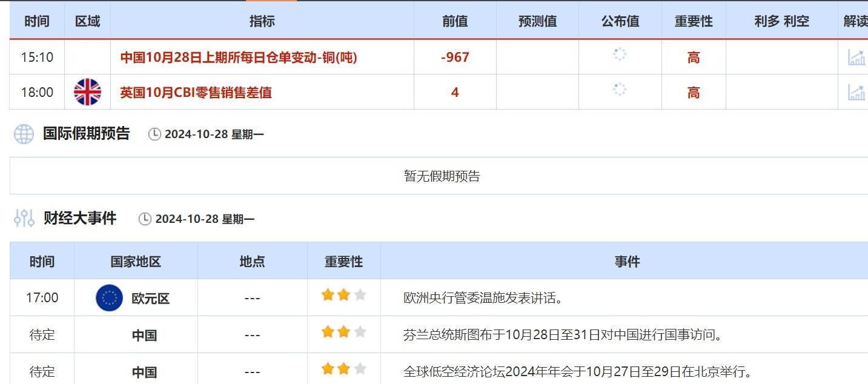Toggle the third star for the ECB speech event
The width and height of the screenshot is (868, 384).
click(x=360, y=294)
